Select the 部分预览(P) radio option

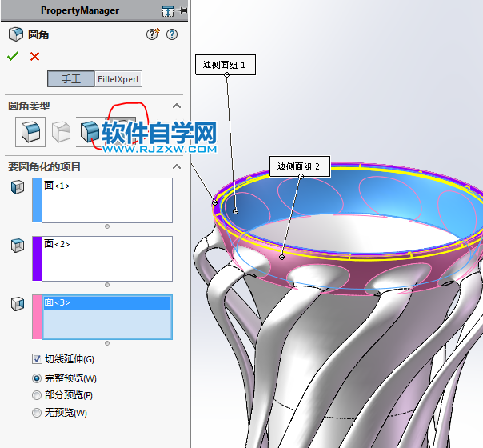point(37,395)
